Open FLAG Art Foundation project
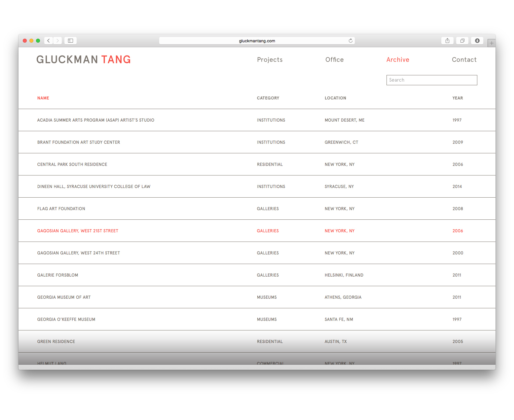 (x=61, y=209)
